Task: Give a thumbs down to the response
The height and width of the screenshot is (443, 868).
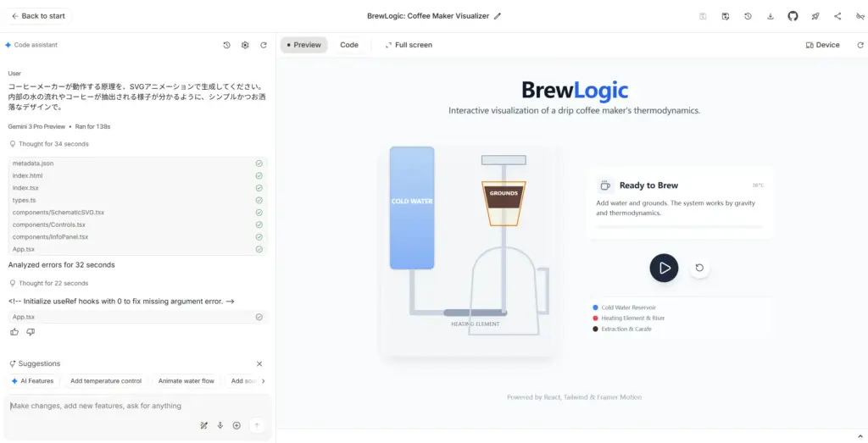Action: 31,332
